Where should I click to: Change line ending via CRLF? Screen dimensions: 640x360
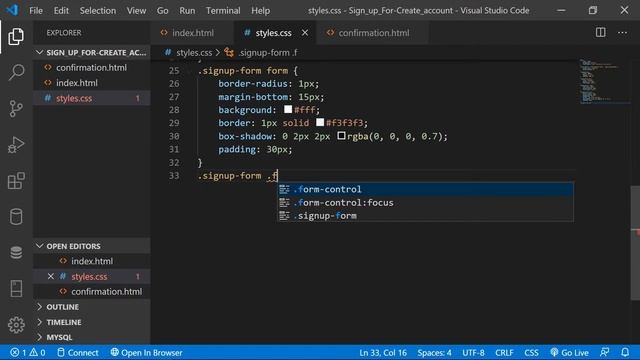tap(504, 353)
